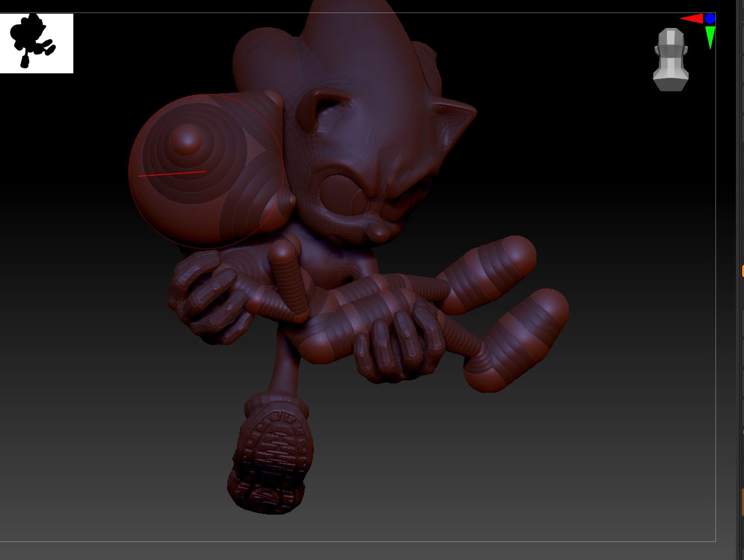Click the red X axis cone

tap(691, 19)
